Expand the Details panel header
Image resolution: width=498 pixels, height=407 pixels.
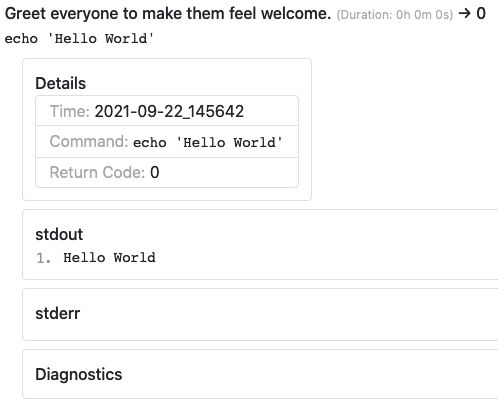point(61,83)
